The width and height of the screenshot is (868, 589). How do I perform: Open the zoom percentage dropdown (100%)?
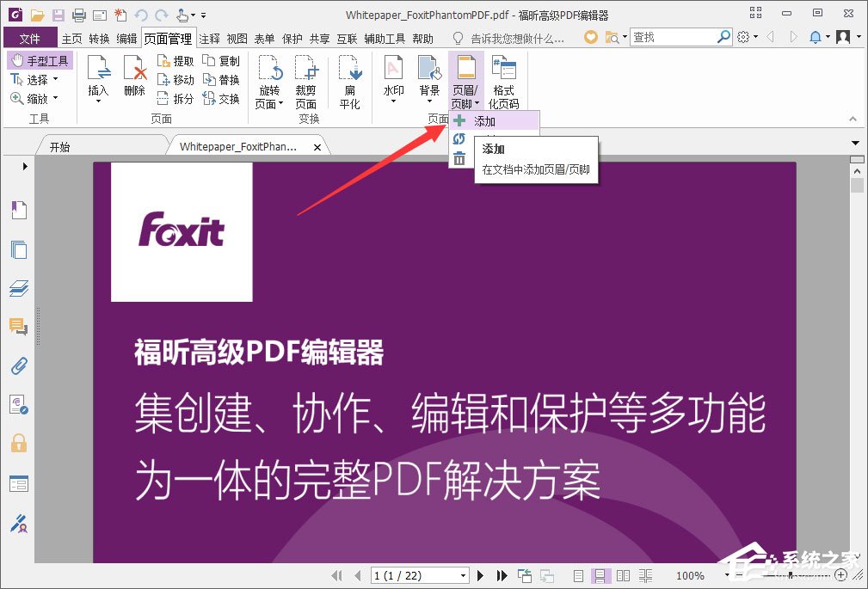(x=727, y=575)
